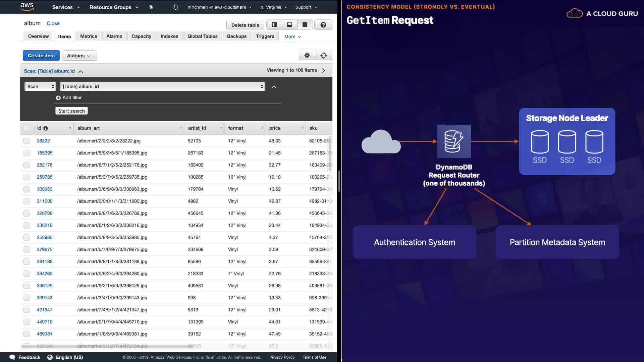Open the Scan type dropdown
Viewport: 644px width, 362px height.
coord(40,86)
